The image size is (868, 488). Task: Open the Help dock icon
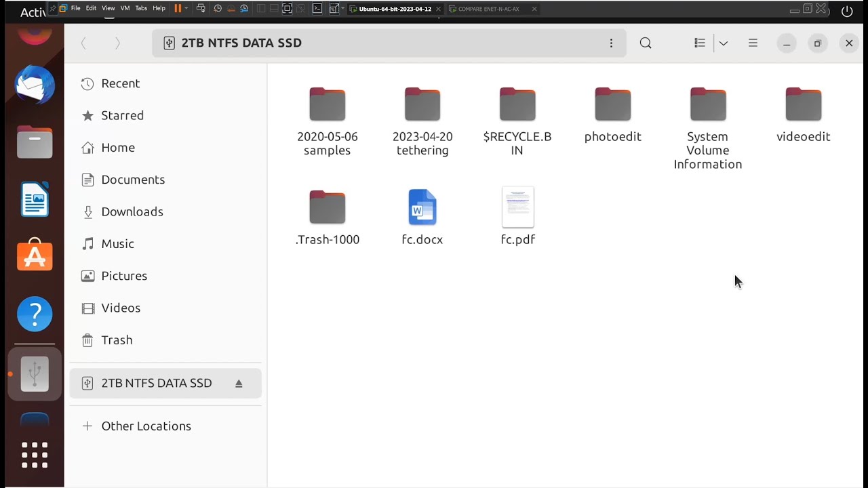click(35, 314)
